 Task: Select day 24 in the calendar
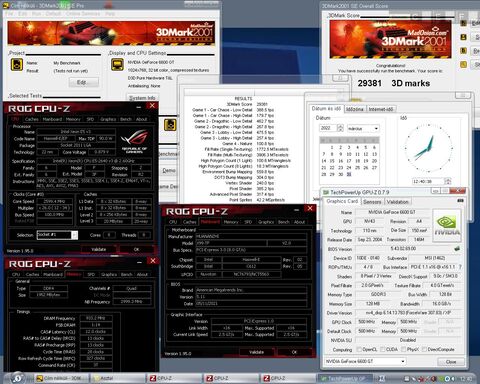point(349,168)
